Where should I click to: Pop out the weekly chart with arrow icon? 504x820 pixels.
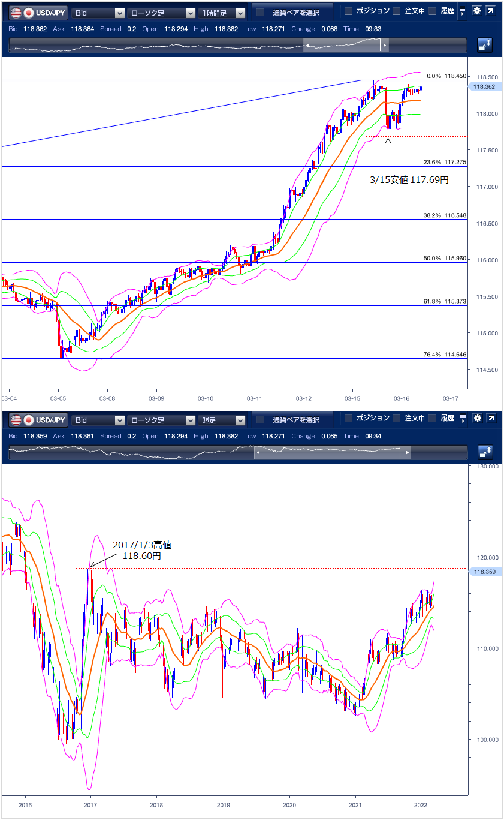point(490,419)
